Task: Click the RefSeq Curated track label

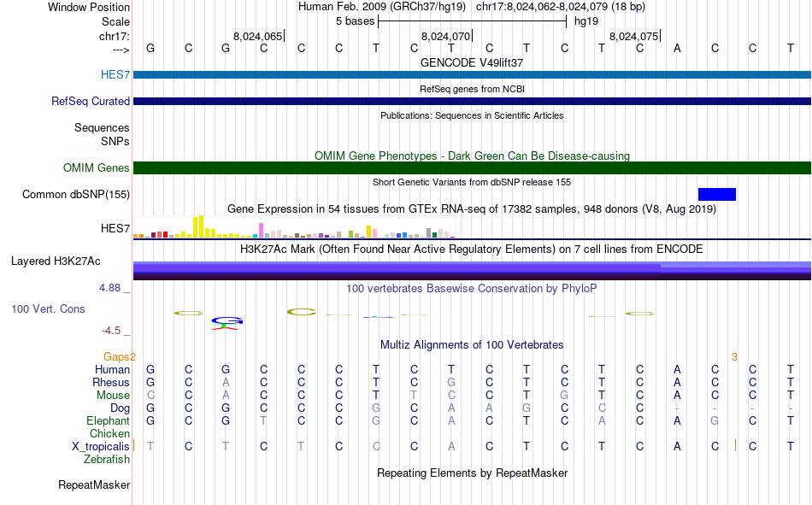Action: (x=90, y=101)
